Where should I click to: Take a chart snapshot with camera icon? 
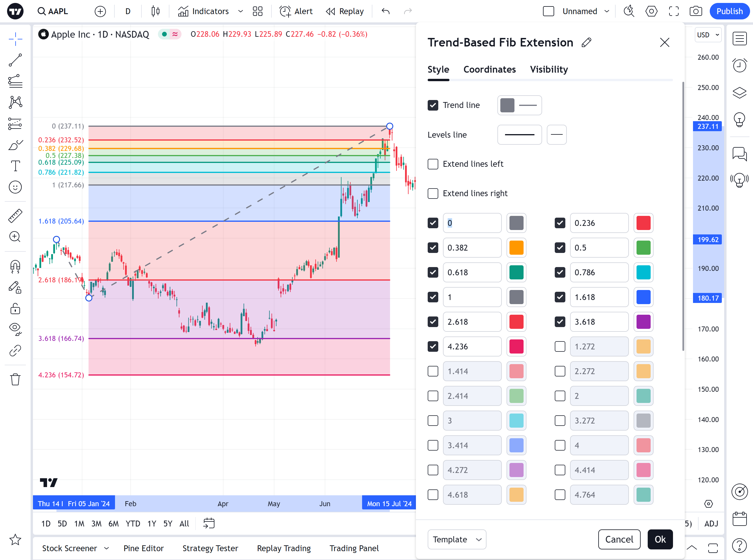click(x=695, y=11)
